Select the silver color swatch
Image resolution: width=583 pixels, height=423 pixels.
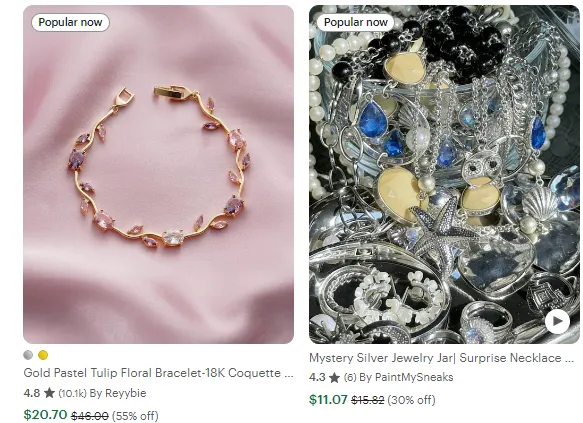pos(28,355)
